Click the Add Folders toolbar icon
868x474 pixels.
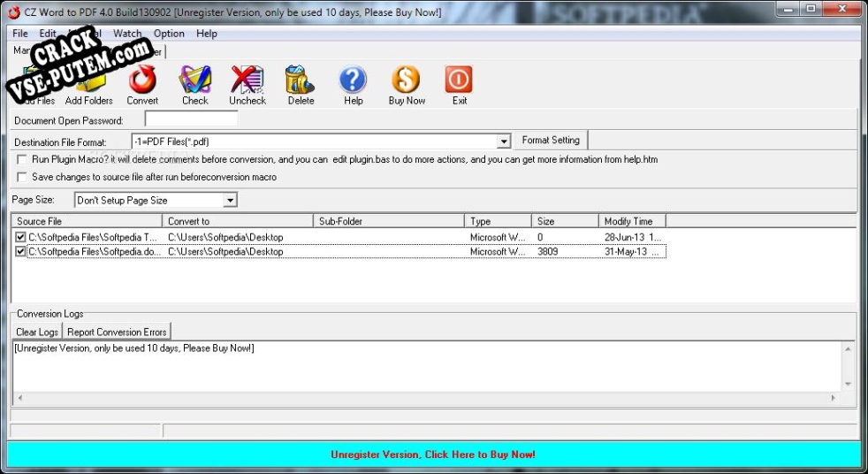88,84
